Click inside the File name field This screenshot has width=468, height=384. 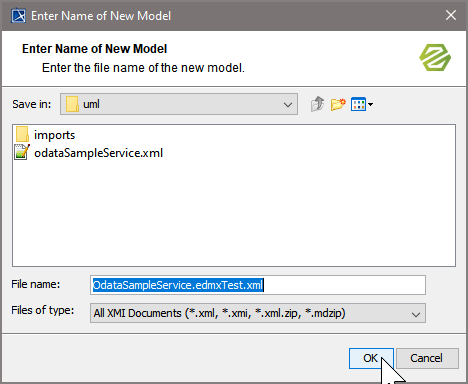point(258,285)
